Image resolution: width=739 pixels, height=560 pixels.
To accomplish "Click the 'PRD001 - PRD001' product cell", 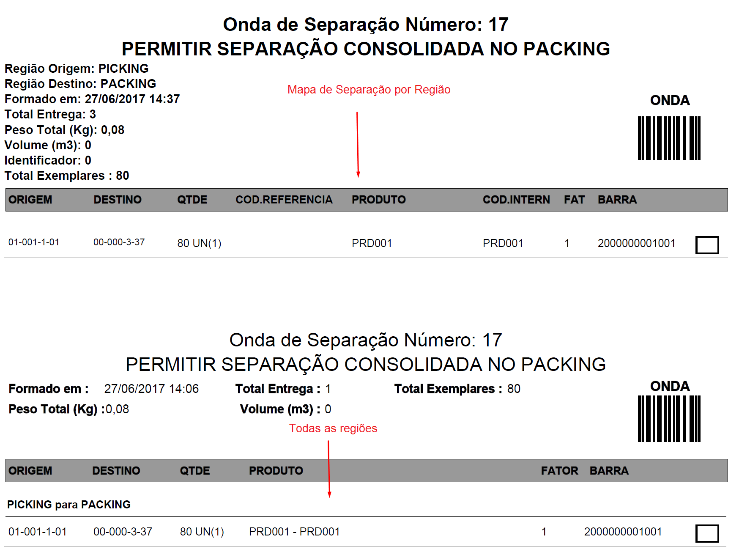I will [x=294, y=532].
